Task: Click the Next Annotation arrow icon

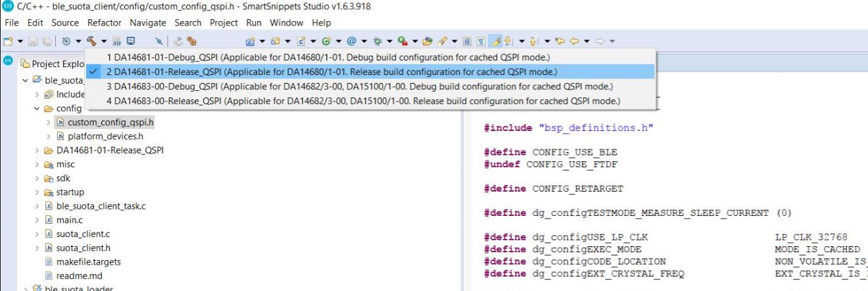Action: 508,41
